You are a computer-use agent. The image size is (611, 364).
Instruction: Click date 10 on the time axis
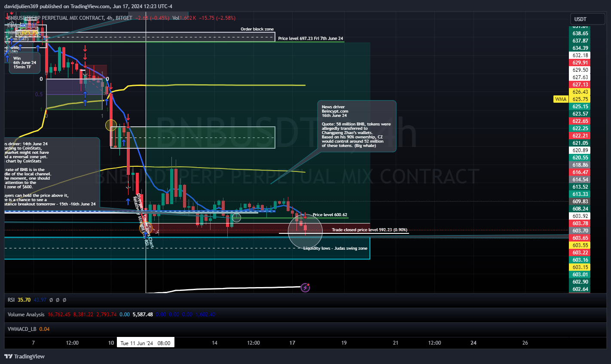click(x=111, y=343)
